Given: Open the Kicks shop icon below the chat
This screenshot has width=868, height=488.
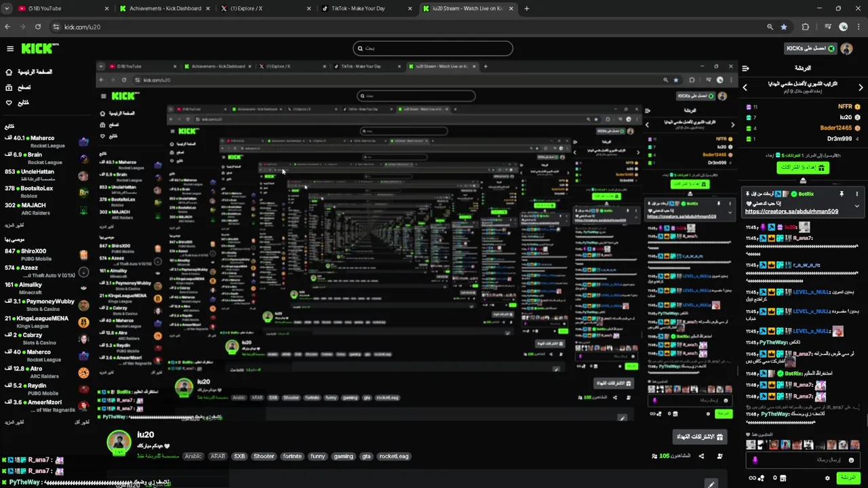Looking at the screenshot, I should 783,478.
